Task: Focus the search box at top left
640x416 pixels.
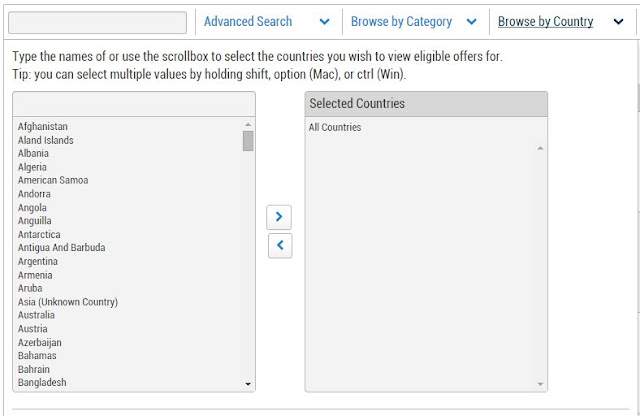Action: coord(98,22)
